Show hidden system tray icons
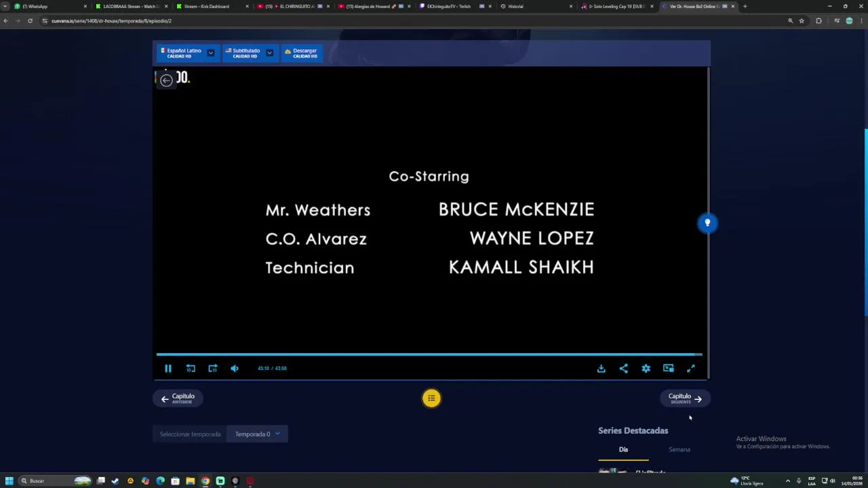 coord(787,481)
